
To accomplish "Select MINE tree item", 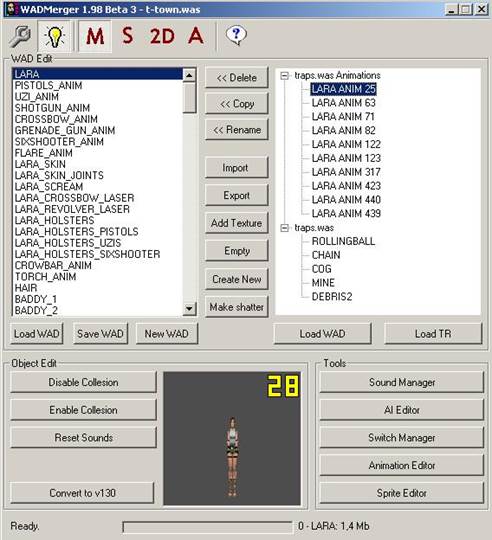I will [x=323, y=283].
